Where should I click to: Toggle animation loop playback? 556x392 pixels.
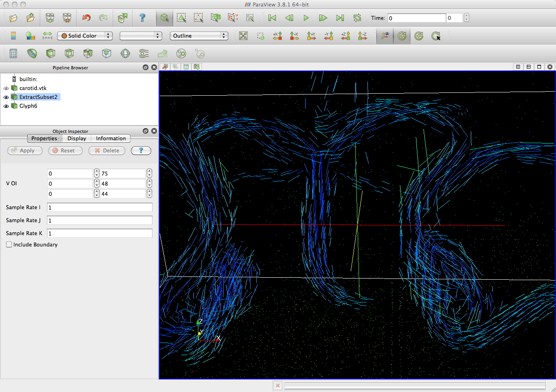point(357,18)
